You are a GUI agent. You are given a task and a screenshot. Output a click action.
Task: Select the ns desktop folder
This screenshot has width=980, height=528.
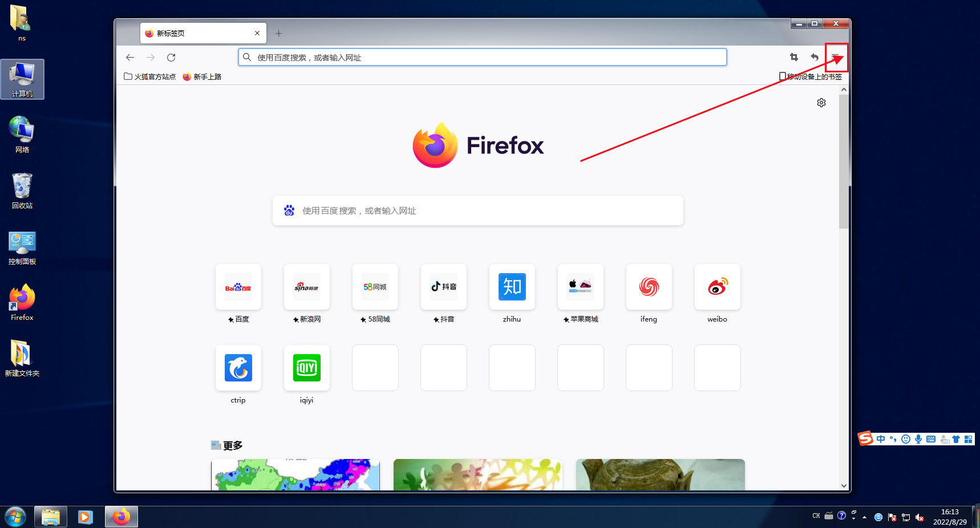click(x=22, y=23)
